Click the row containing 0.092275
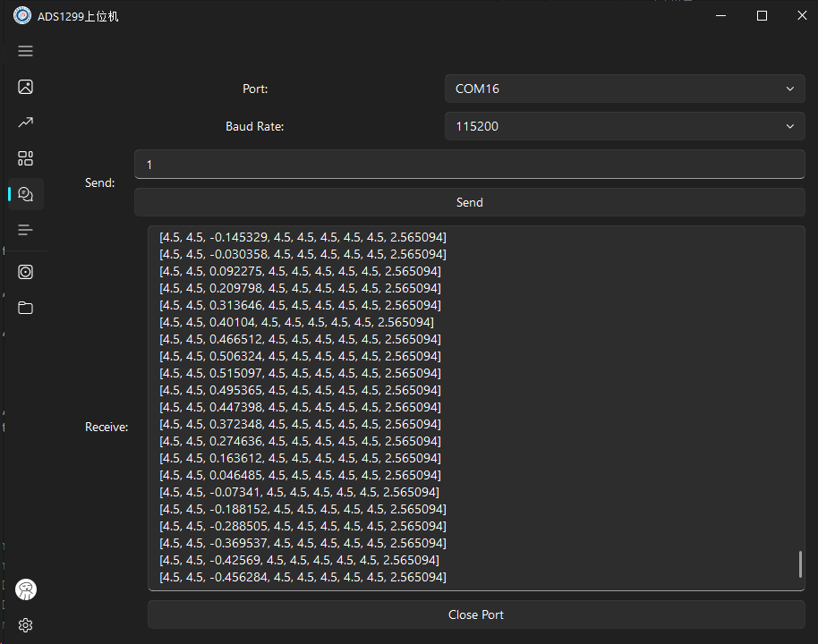Screen dimensions: 818x644 (300, 271)
